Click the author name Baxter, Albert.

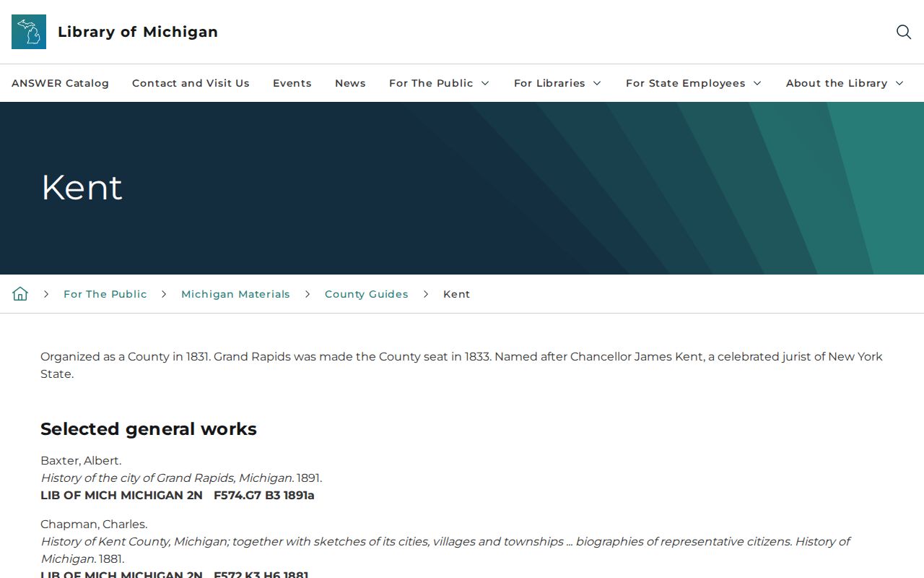81,460
